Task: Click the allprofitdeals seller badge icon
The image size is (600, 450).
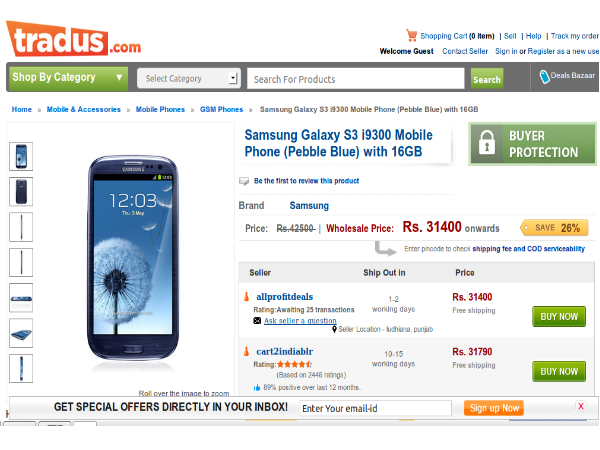Action: click(245, 297)
